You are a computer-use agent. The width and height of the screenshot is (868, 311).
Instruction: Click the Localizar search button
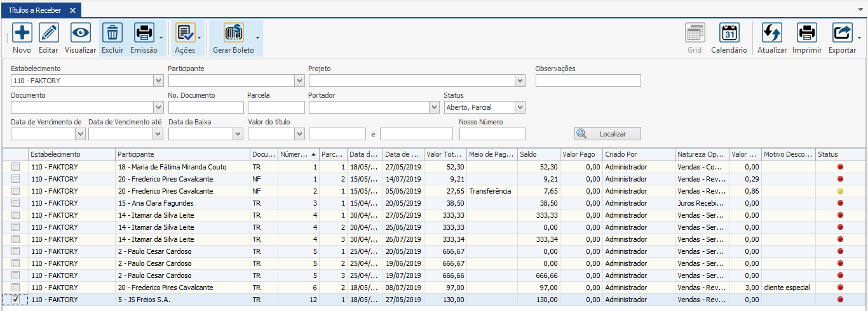click(x=607, y=134)
